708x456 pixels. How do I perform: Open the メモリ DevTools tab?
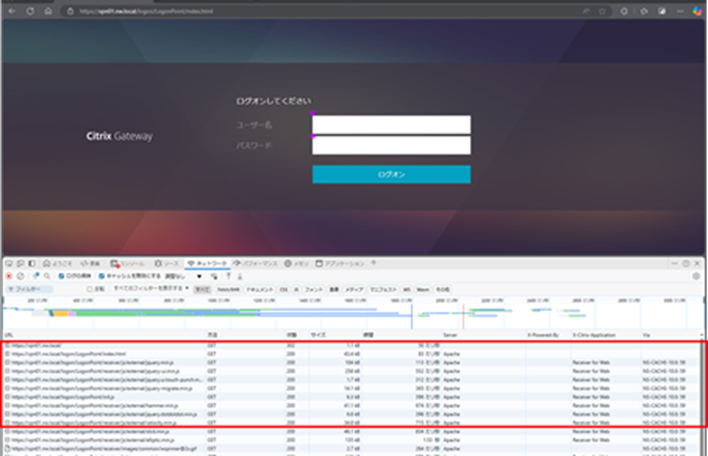click(x=297, y=263)
